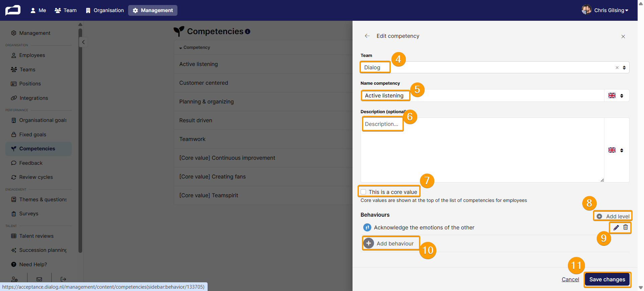Viewport: 644px width, 291px height.
Task: Collapse the sidebar with the chevron
Action: click(x=83, y=42)
